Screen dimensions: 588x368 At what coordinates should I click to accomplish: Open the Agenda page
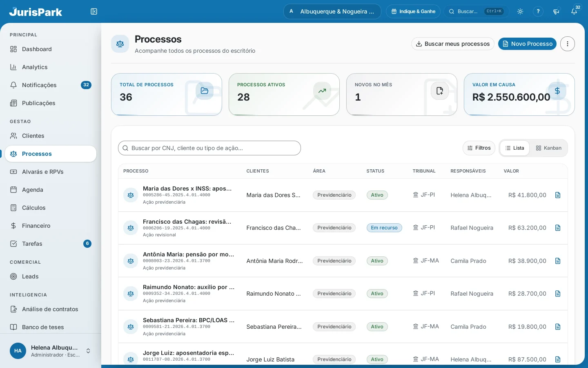click(x=51, y=190)
